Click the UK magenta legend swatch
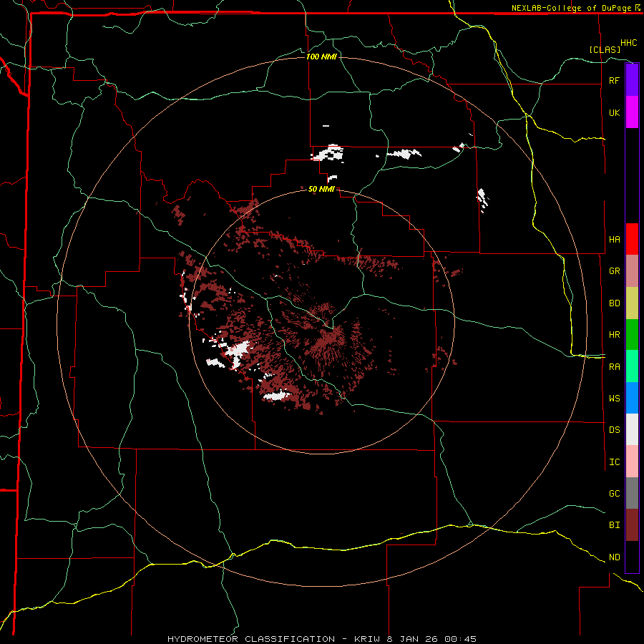 pos(632,112)
